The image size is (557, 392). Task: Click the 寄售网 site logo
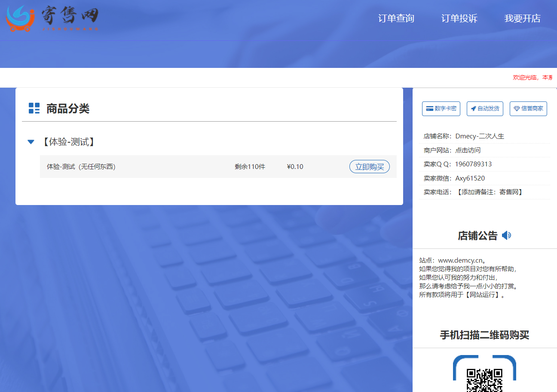point(52,18)
